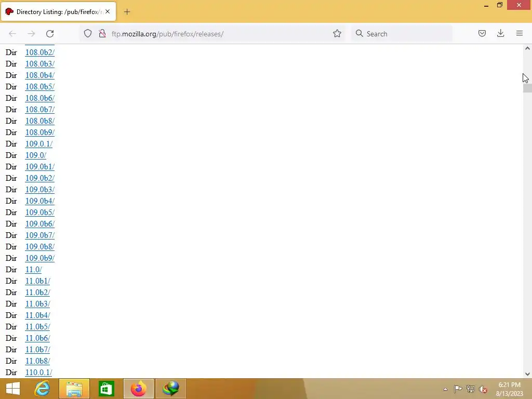Open the 11.0b3/ directory
This screenshot has height=399, width=532.
[x=37, y=303]
